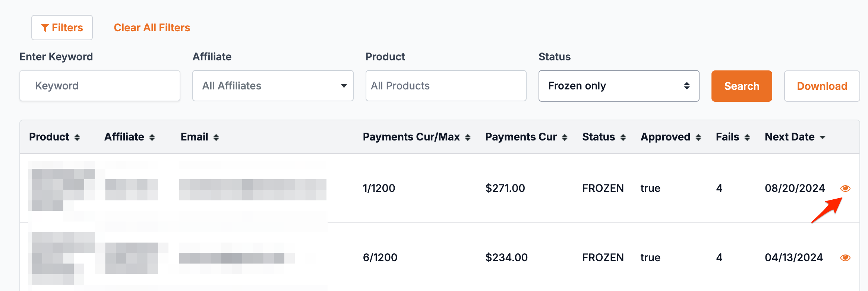Viewport: 868px width, 291px height.
Task: Sort by Payments Cur/Max column
Action: 468,137
